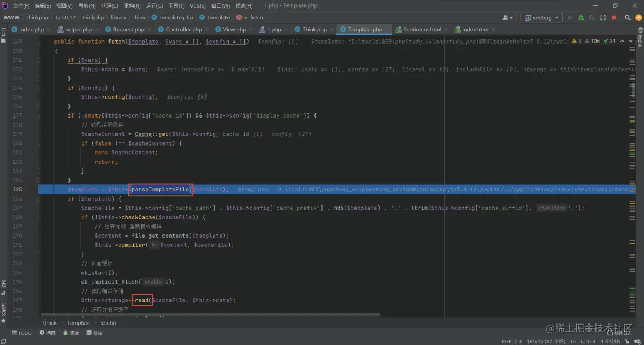Run with coverage icon in toolbar
Viewport: 644px width, 345px height.
pyautogui.click(x=592, y=18)
